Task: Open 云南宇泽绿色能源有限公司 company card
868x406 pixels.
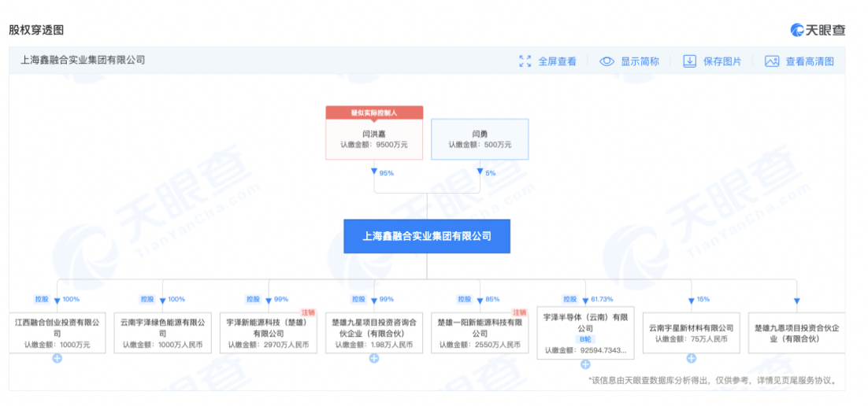Action: (x=163, y=333)
